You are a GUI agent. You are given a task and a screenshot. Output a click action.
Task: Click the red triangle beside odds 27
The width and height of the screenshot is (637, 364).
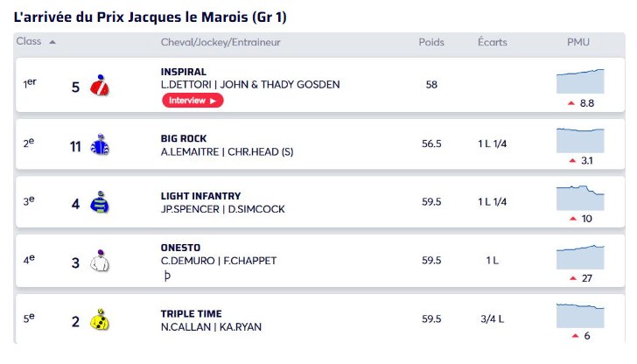pyautogui.click(x=572, y=278)
